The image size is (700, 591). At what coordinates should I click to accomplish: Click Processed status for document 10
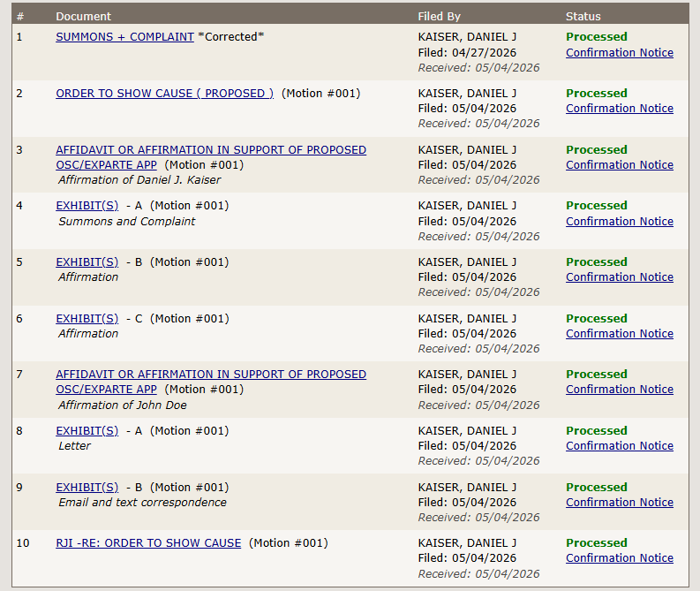click(x=597, y=542)
